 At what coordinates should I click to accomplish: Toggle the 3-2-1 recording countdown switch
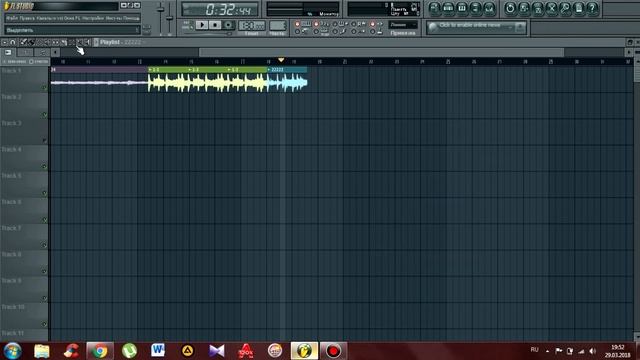click(316, 24)
